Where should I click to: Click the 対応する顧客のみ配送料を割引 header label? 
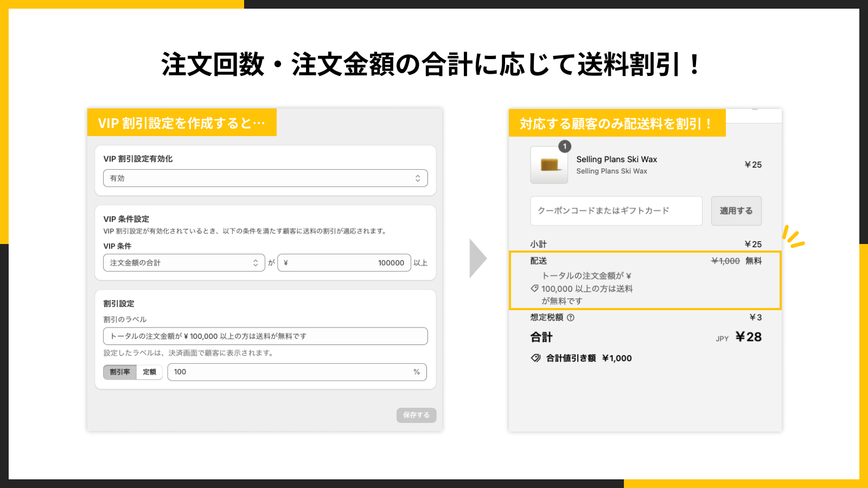point(617,123)
